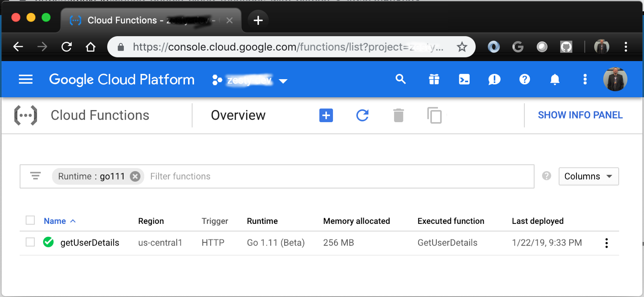Refresh the Cloud Functions list
Screen dimensions: 644x297
click(x=362, y=115)
